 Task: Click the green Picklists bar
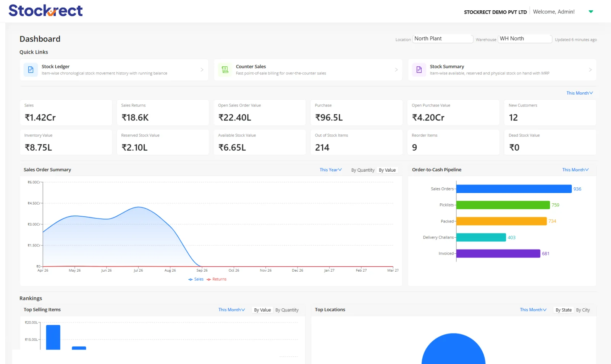pyautogui.click(x=503, y=205)
